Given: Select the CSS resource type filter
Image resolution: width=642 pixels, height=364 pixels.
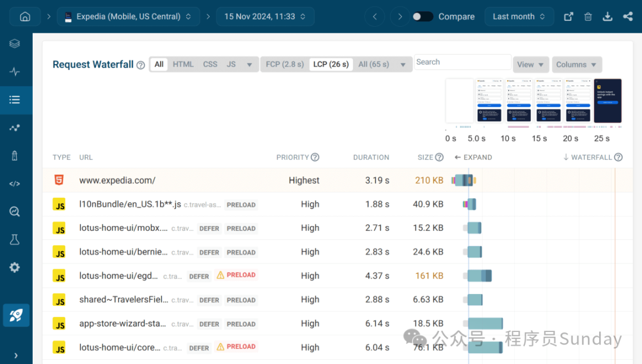Looking at the screenshot, I should [210, 64].
